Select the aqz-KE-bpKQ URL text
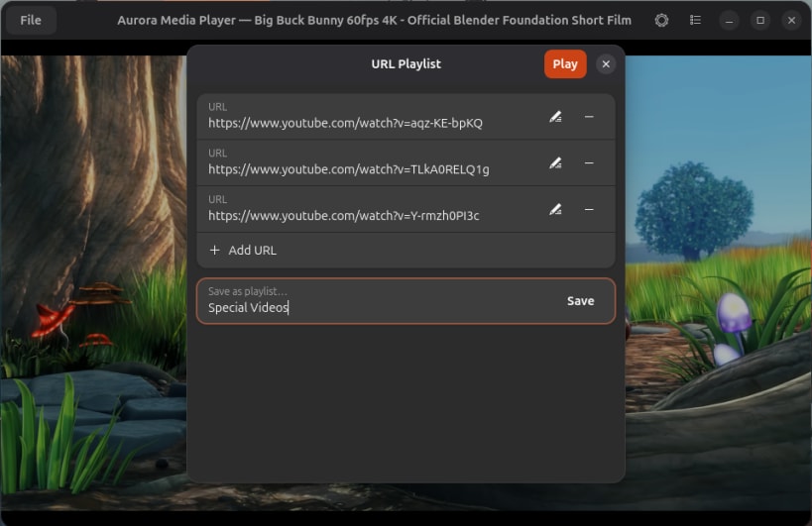This screenshot has width=812, height=526. click(345, 123)
